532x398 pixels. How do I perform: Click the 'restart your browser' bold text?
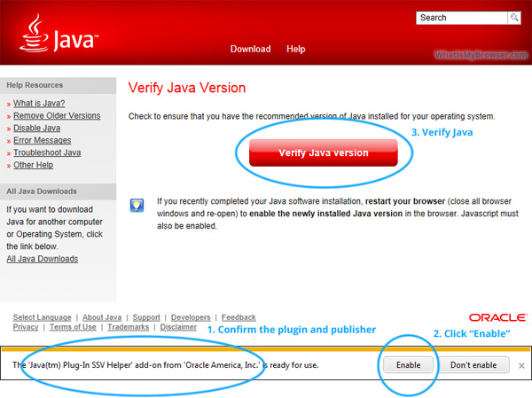tap(405, 201)
